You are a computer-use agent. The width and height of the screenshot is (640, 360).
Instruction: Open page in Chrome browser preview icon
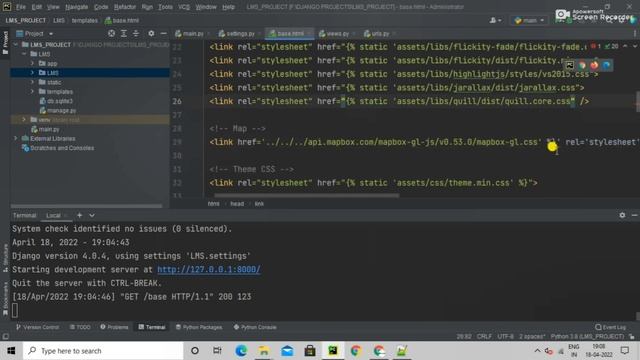point(582,65)
